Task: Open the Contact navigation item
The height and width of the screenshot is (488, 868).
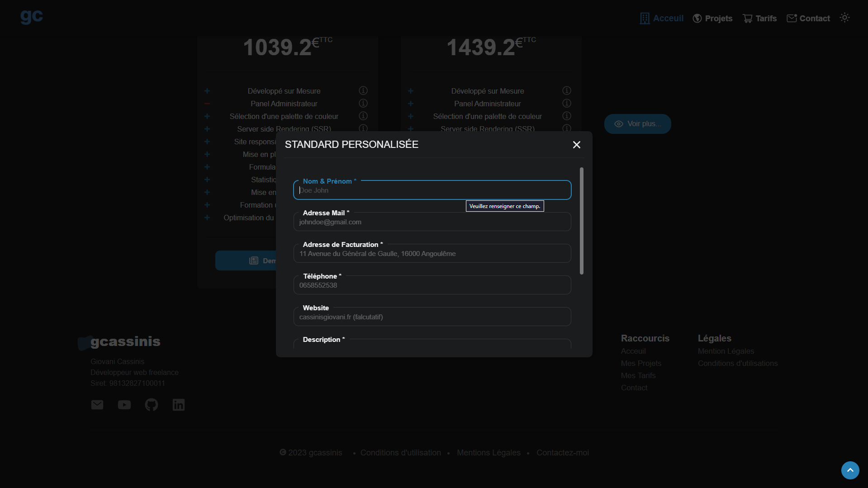Action: click(808, 19)
